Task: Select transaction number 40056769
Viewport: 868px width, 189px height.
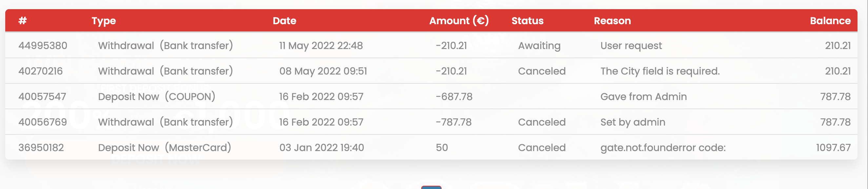Action: [43, 122]
